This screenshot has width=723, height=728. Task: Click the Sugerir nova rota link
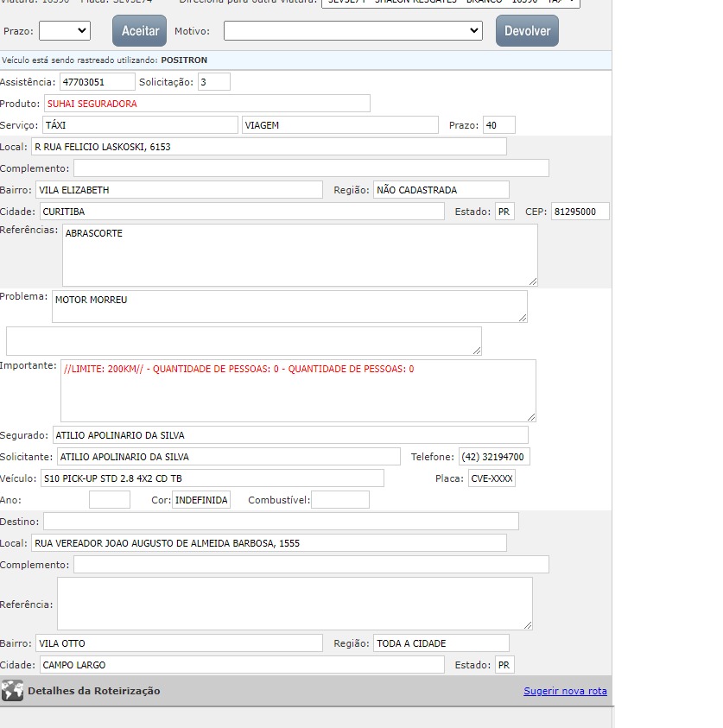[565, 691]
